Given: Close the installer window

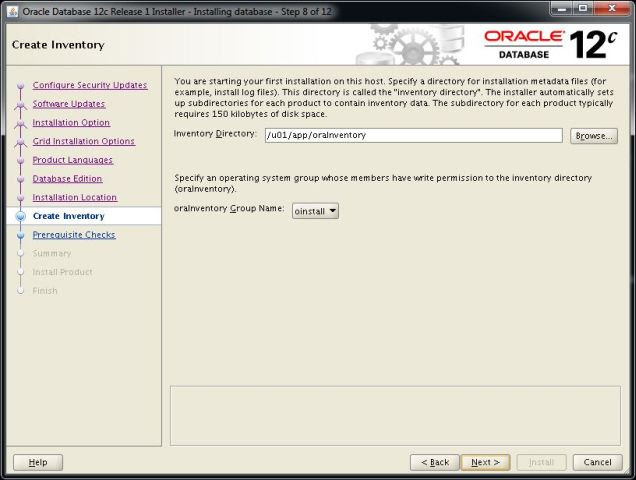Looking at the screenshot, I should coord(612,9).
